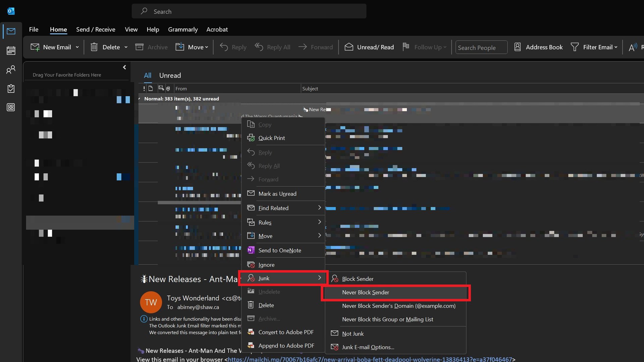Click the Search People field
644x362 pixels.
[481, 47]
